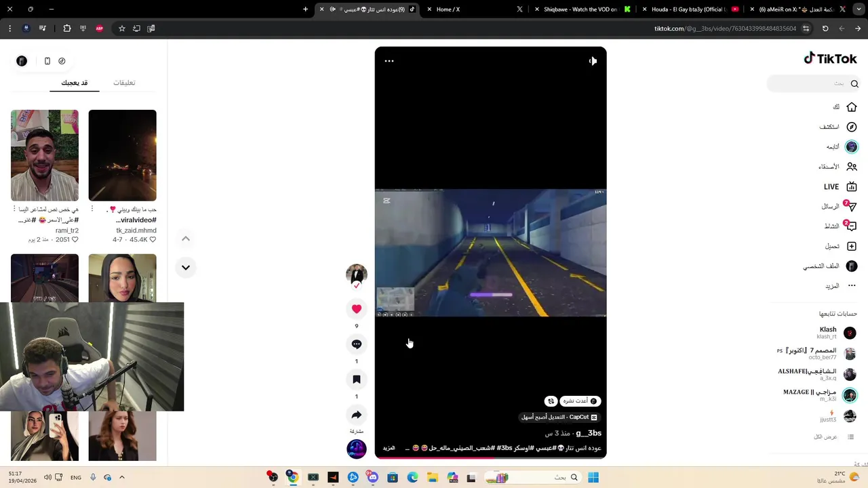The image size is (868, 488).
Task: Open File Explorer from the taskbar
Action: tap(432, 478)
